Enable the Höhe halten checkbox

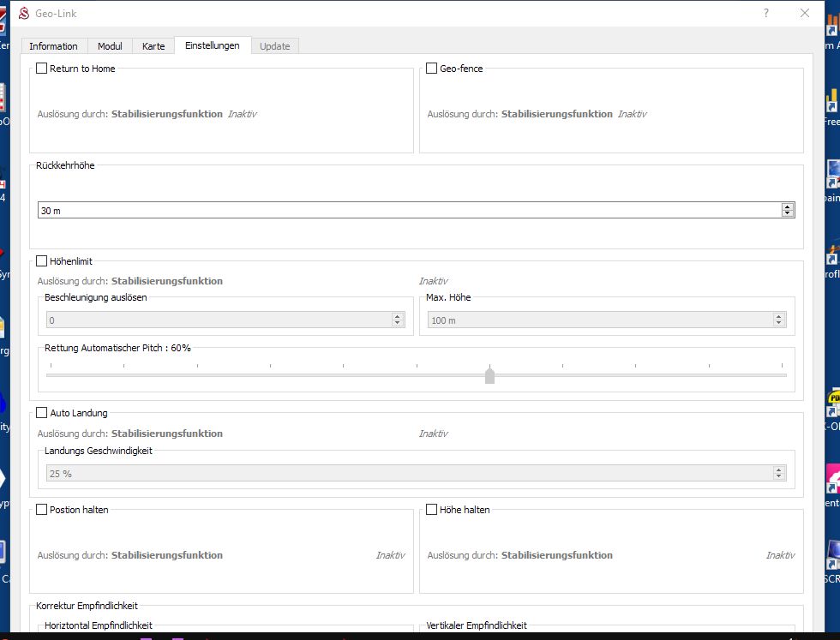[432, 510]
